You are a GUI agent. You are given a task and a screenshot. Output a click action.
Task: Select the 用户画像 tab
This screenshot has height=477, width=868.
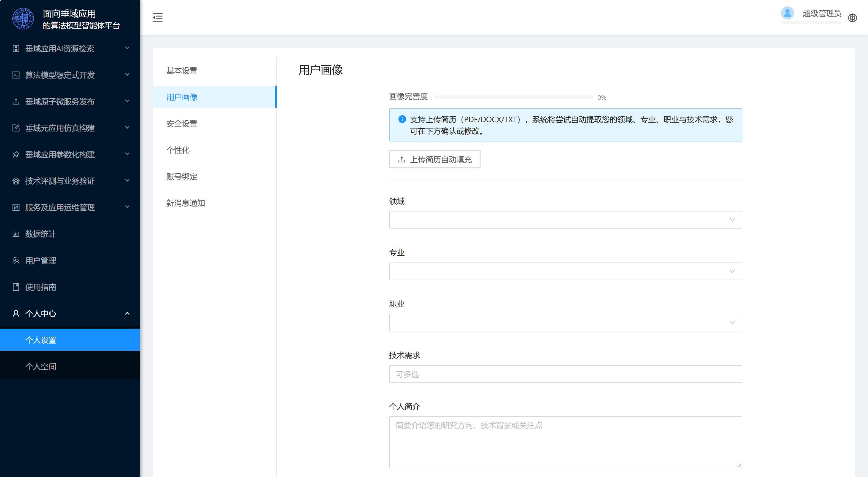coord(215,97)
